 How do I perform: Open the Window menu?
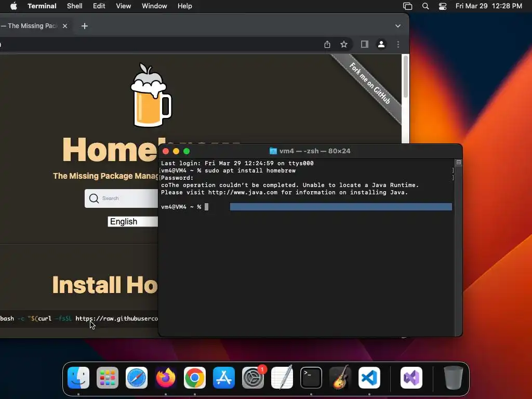154,6
